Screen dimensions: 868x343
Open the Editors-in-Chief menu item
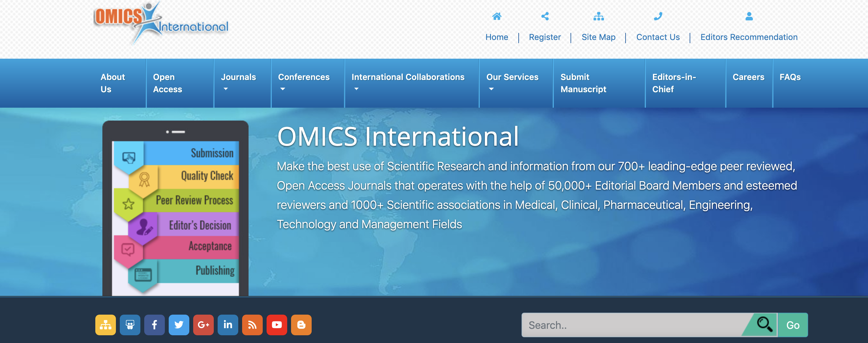click(x=674, y=83)
